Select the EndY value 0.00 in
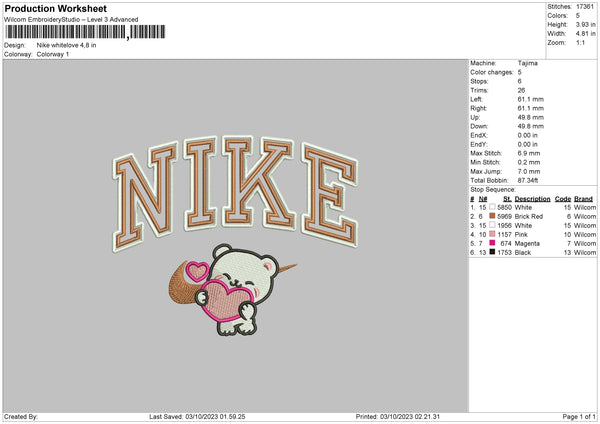The height and width of the screenshot is (424, 600). (x=528, y=145)
